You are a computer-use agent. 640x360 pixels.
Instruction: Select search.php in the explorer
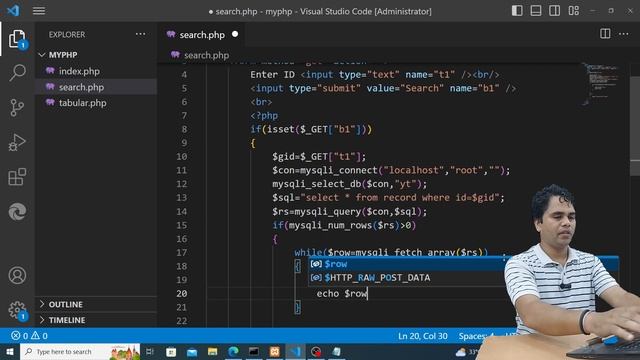[x=96, y=87]
